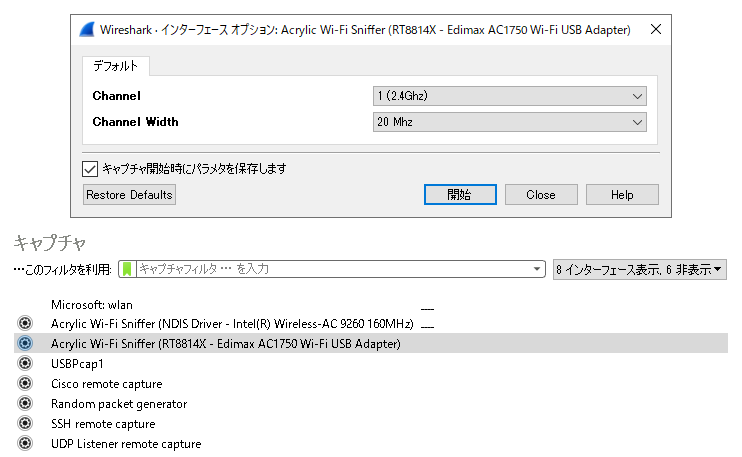Click the Channel label
Screen dimensions: 742x457
tap(116, 96)
